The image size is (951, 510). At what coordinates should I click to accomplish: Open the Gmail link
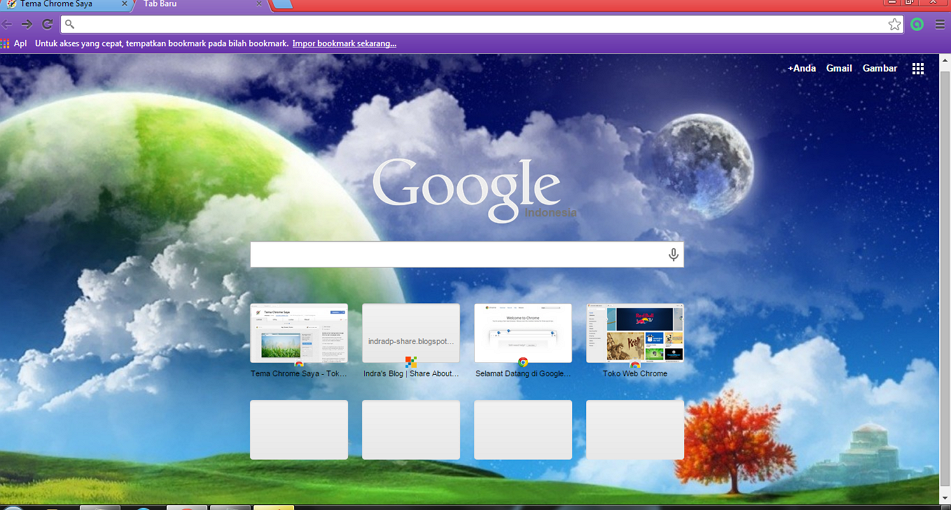[839, 69]
